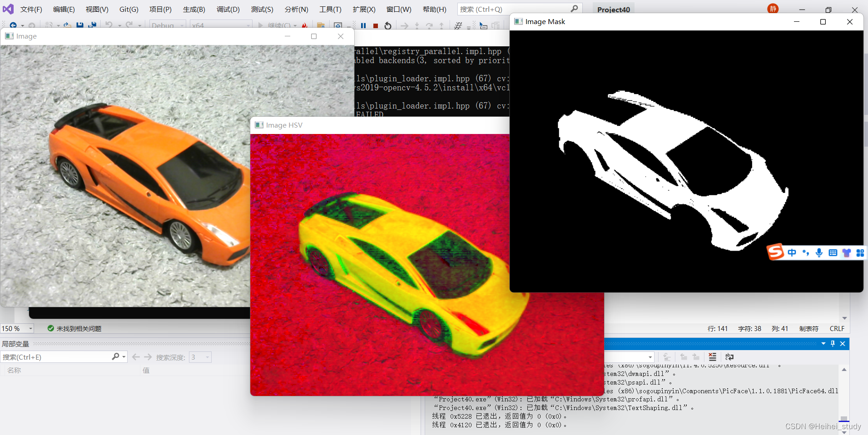The image size is (868, 435).
Task: Expand the 搜索深度 depth selector
Action: pos(207,357)
